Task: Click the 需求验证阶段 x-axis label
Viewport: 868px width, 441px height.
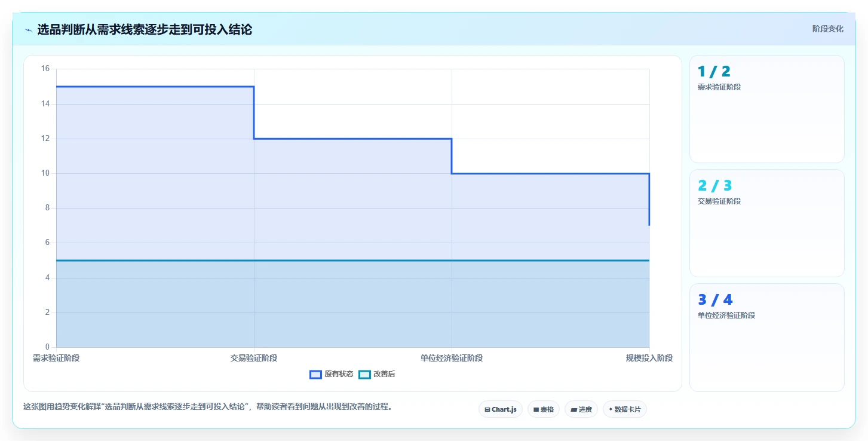Action: click(x=56, y=358)
